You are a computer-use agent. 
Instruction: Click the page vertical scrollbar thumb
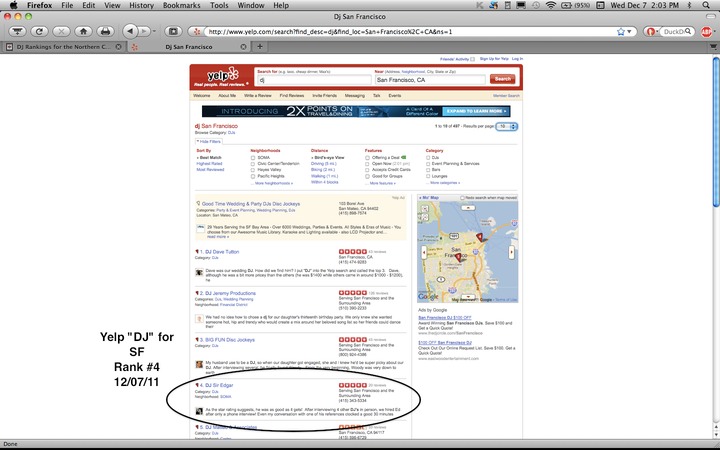tap(716, 132)
